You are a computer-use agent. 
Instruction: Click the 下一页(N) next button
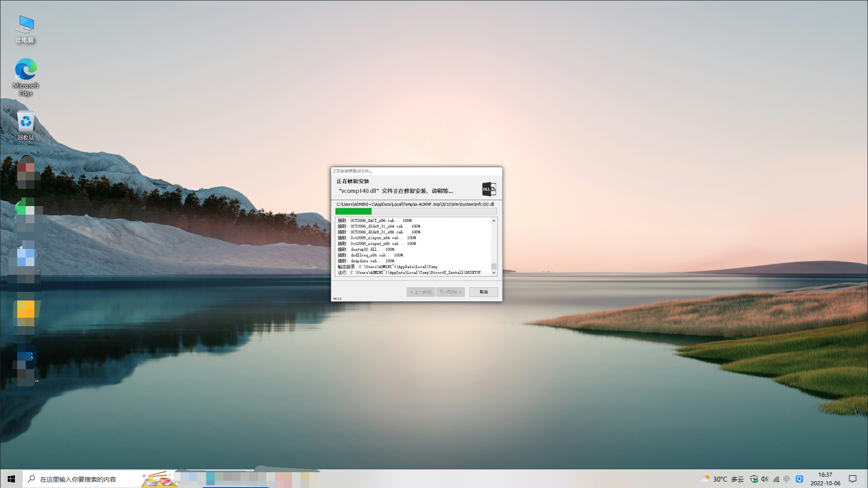coord(450,292)
